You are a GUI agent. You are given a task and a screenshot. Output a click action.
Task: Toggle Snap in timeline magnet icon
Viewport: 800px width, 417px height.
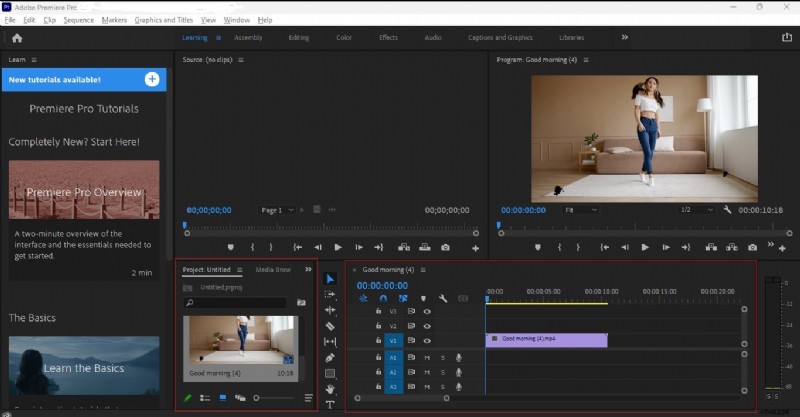coord(383,298)
